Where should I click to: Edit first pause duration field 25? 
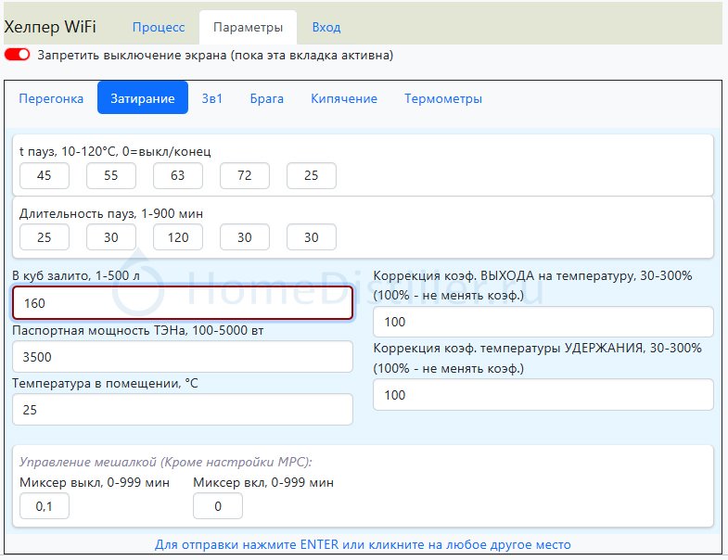pos(45,237)
